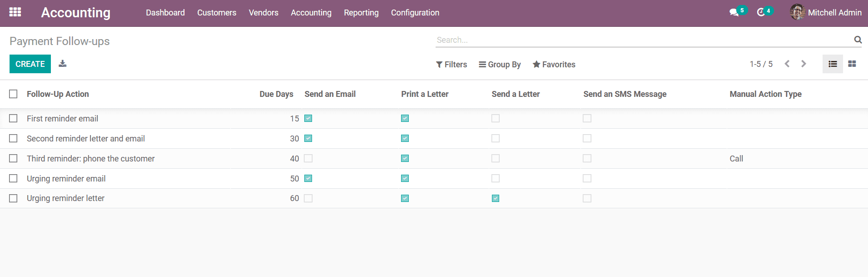Viewport: 868px width, 277px height.
Task: Open the apps grid menu icon
Action: (15, 12)
